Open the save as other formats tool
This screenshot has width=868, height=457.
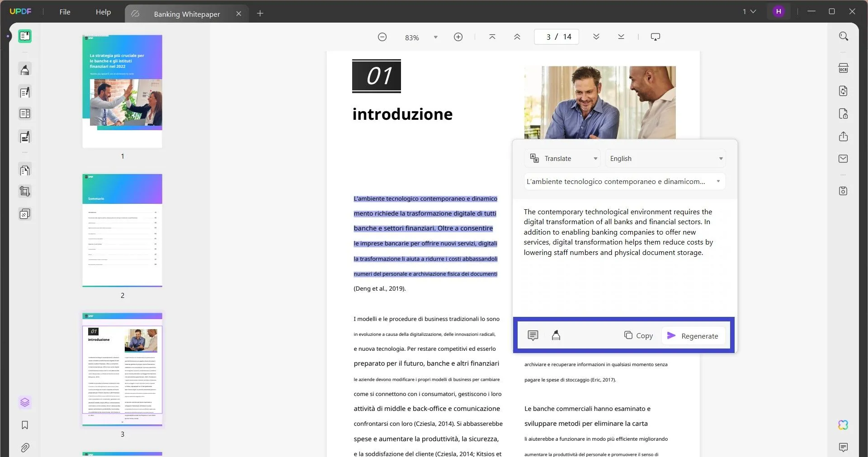click(844, 91)
